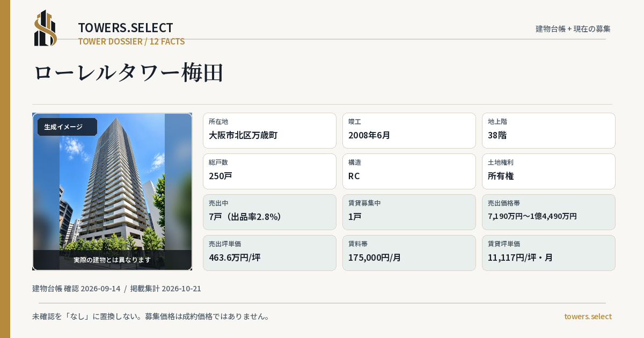Click the "建物台帳 + 現在の募集" header text

point(573,28)
